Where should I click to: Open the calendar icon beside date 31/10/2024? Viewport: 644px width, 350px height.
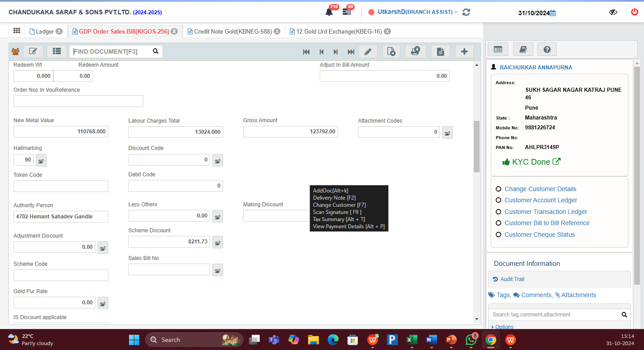click(x=553, y=13)
